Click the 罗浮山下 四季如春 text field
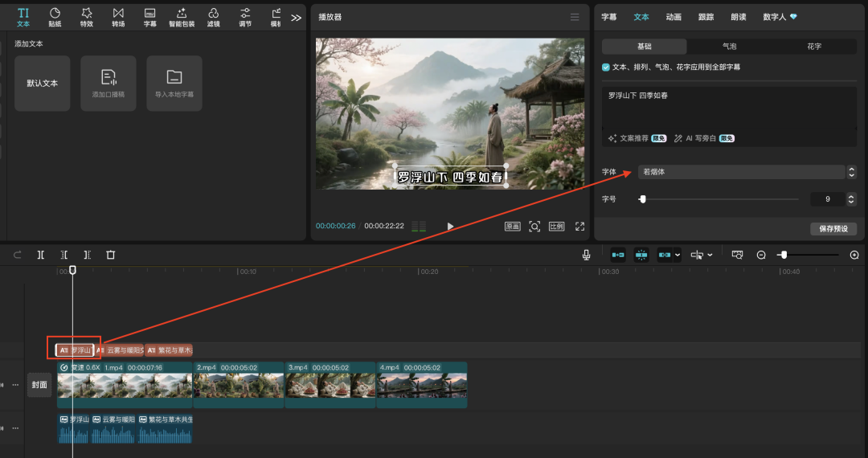Viewport: 868px width, 458px height. pos(729,108)
